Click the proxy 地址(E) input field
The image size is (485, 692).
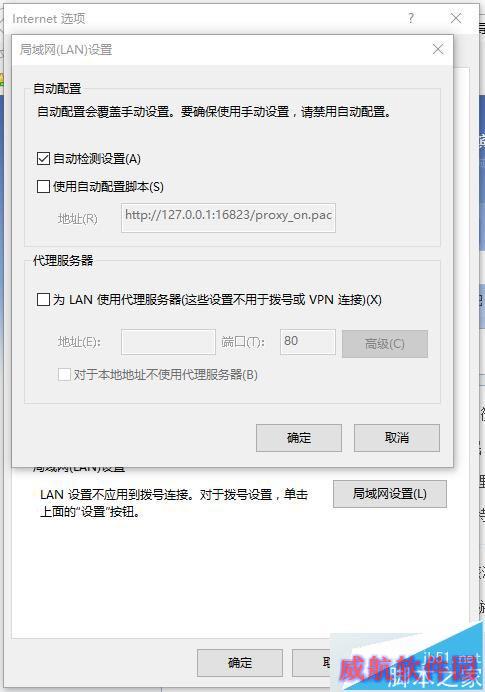168,342
